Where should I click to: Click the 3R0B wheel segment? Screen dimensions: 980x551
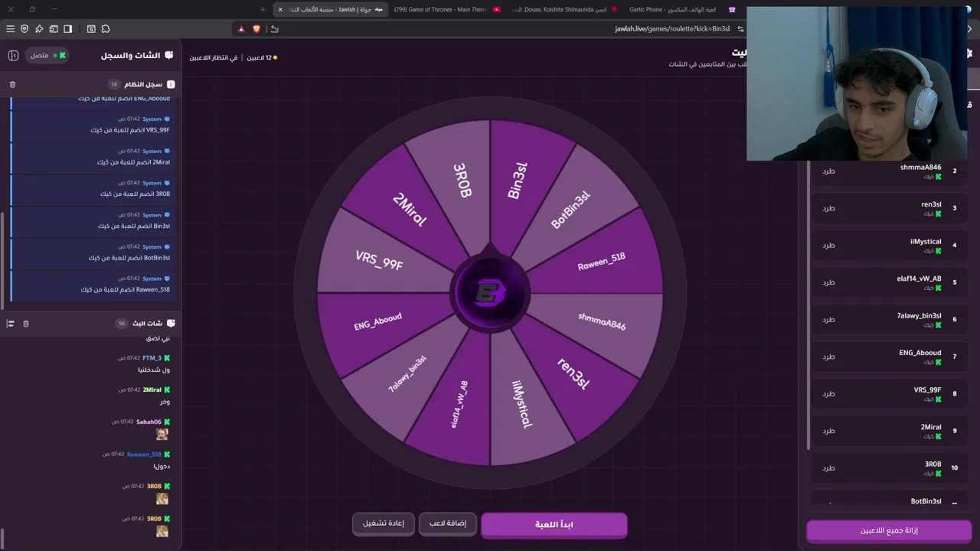pos(461,181)
